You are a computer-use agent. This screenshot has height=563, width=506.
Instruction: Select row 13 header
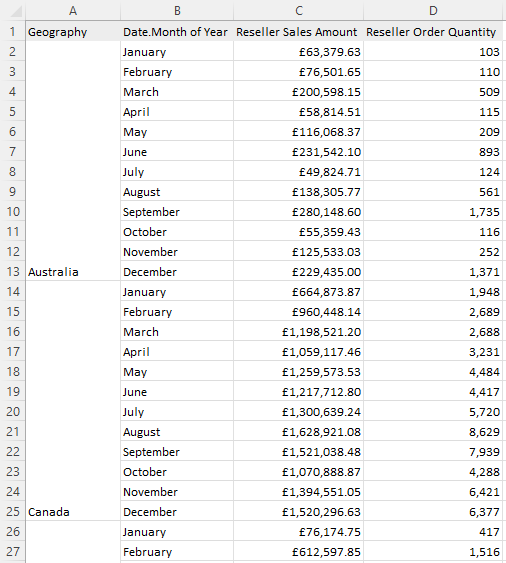pyautogui.click(x=13, y=271)
